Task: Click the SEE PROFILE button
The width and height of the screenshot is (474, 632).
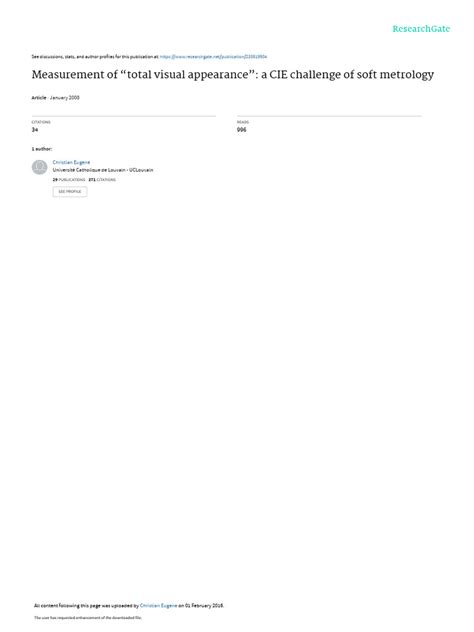Action: [x=70, y=192]
